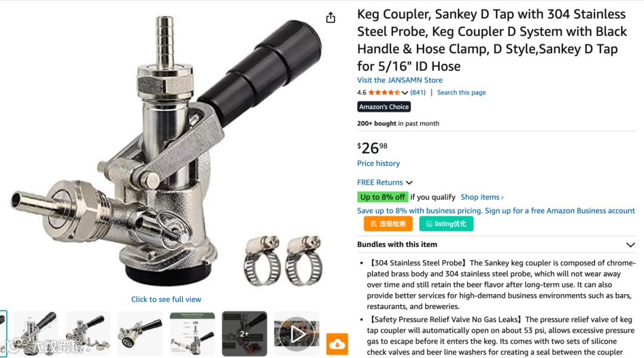This screenshot has width=644, height=358.
Task: Open the 2+ more images thumbnail
Action: click(x=244, y=334)
